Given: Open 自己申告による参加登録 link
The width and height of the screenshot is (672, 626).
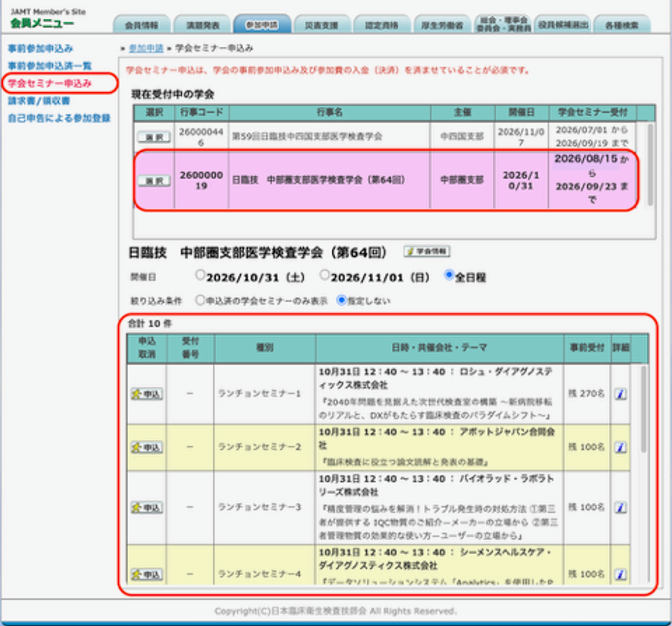Looking at the screenshot, I should pos(59,118).
